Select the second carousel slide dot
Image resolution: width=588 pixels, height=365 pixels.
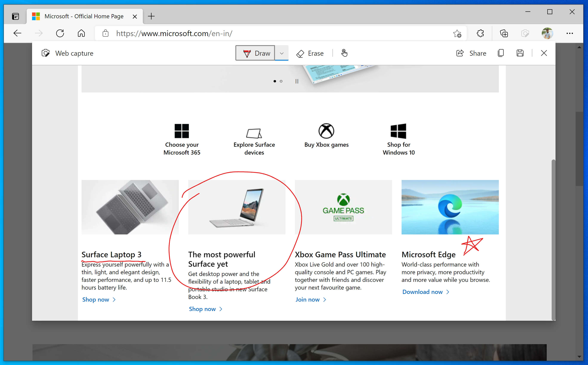coord(281,81)
